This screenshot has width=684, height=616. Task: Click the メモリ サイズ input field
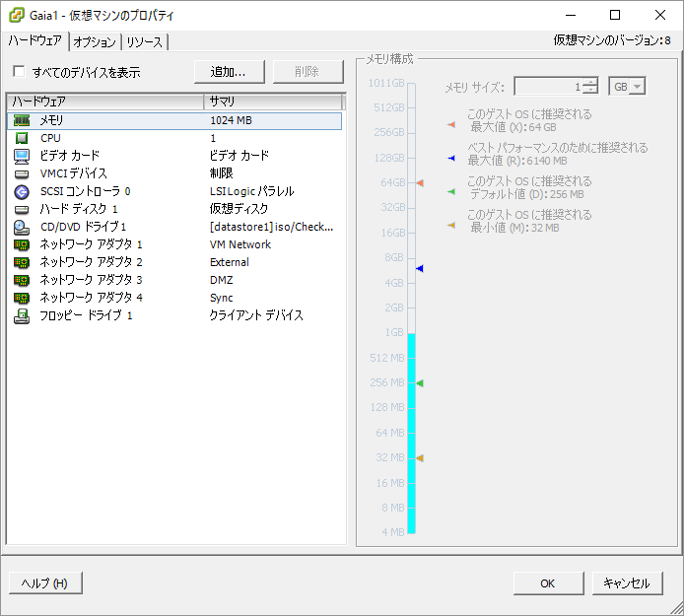click(549, 87)
